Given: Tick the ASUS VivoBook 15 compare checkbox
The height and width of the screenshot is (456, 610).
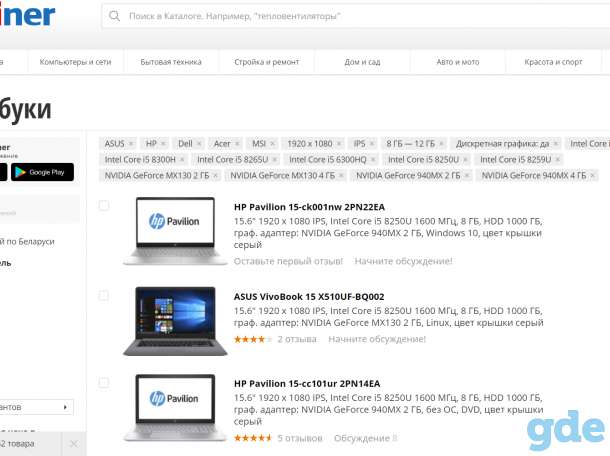Looking at the screenshot, I should coord(104,295).
